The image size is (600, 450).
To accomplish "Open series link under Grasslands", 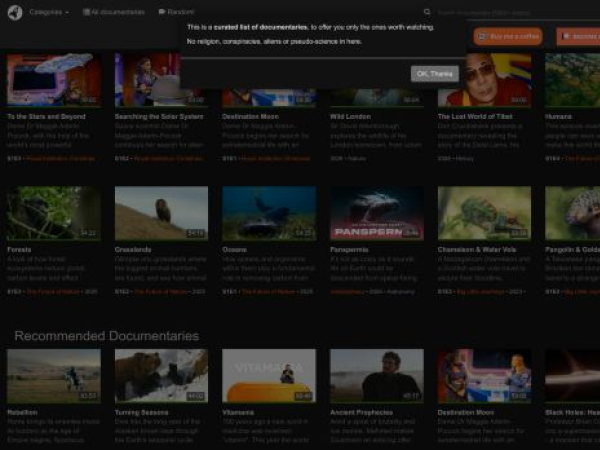I will (x=161, y=292).
